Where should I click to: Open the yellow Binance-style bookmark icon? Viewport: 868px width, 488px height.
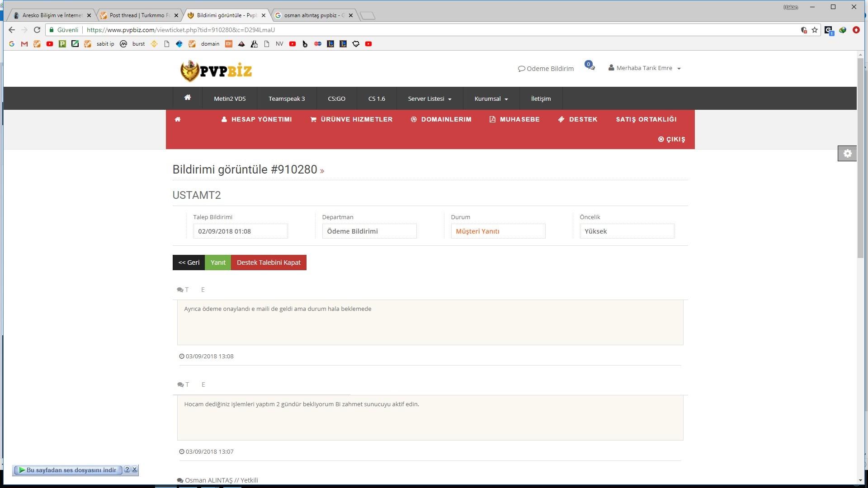click(x=154, y=44)
